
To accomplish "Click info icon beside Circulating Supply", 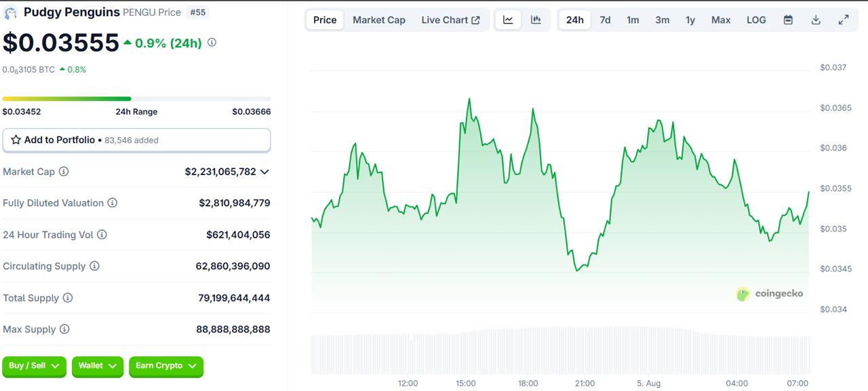I will (94, 266).
